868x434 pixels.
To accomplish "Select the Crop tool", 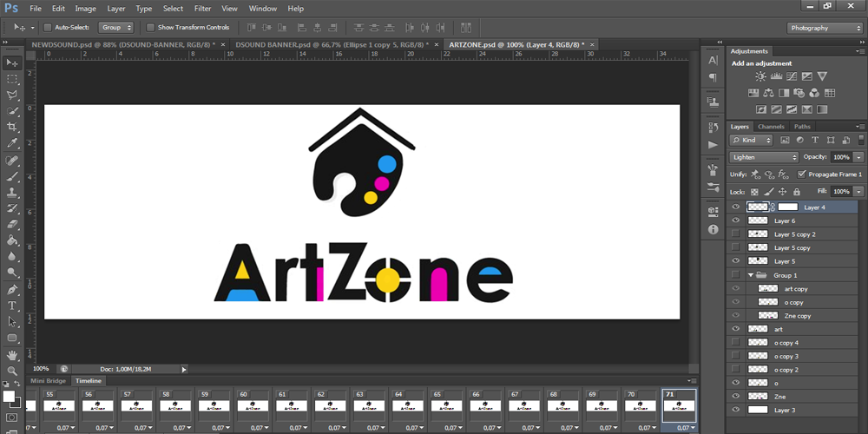I will [12, 127].
